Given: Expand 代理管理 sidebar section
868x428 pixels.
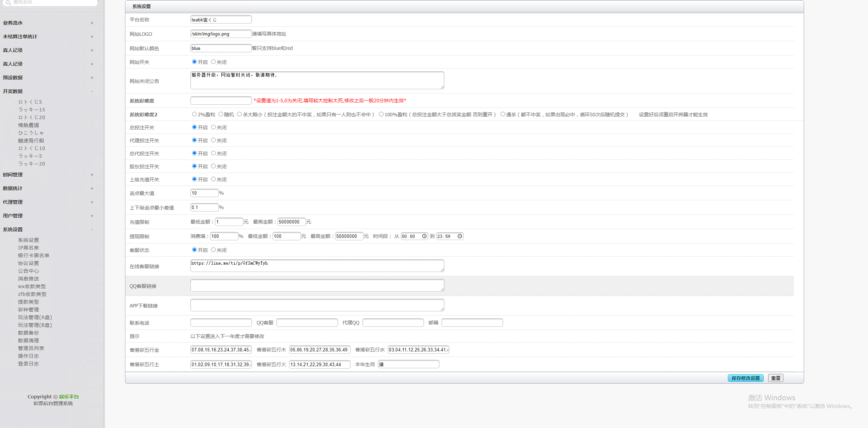Looking at the screenshot, I should [92, 202].
